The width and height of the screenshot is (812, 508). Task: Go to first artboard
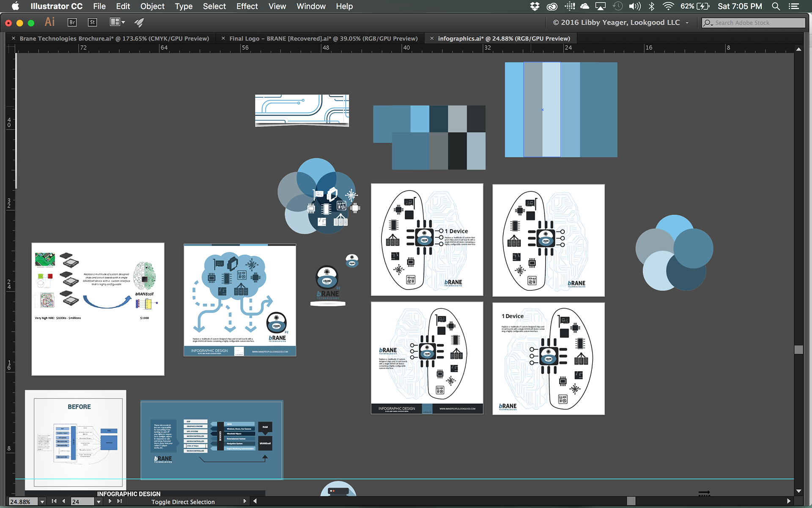[54, 501]
